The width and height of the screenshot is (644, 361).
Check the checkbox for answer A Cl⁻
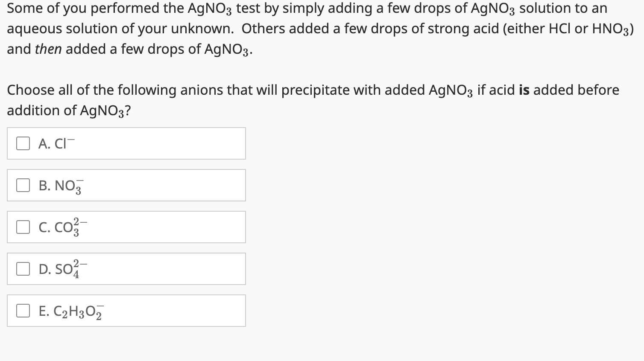point(23,143)
